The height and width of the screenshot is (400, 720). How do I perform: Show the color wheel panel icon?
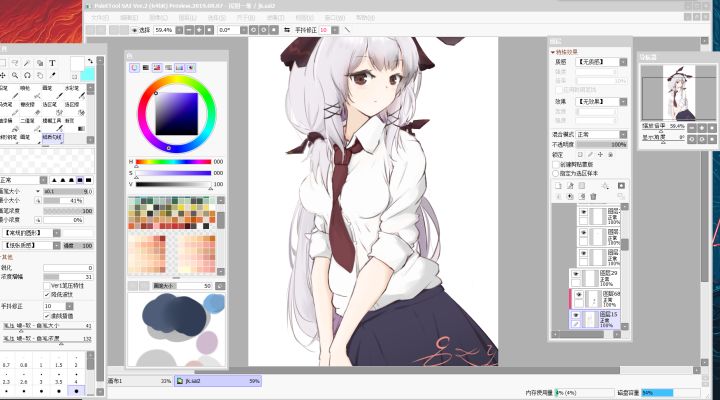coord(134,68)
